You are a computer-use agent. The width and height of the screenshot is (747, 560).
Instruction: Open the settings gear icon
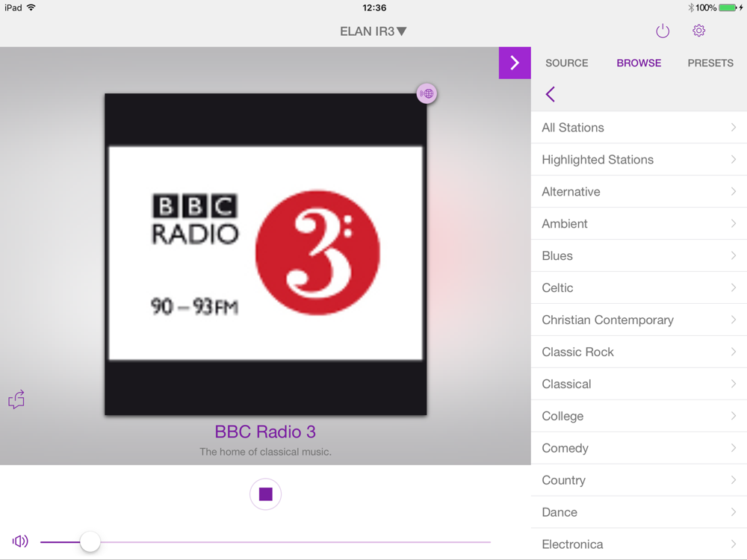point(698,31)
